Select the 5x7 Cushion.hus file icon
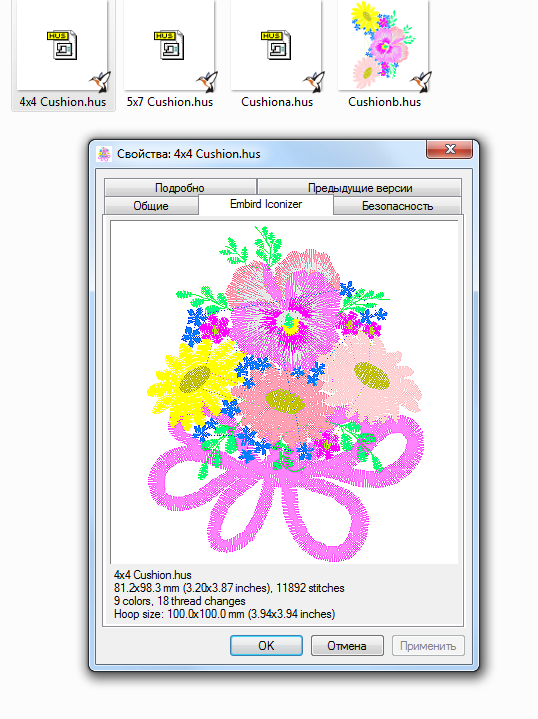 [169, 45]
